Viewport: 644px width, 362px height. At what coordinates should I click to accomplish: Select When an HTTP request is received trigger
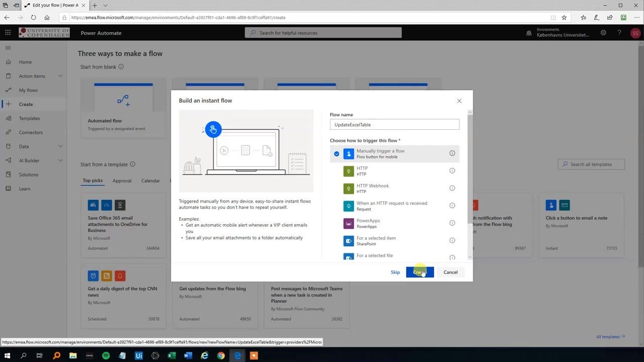(x=394, y=206)
